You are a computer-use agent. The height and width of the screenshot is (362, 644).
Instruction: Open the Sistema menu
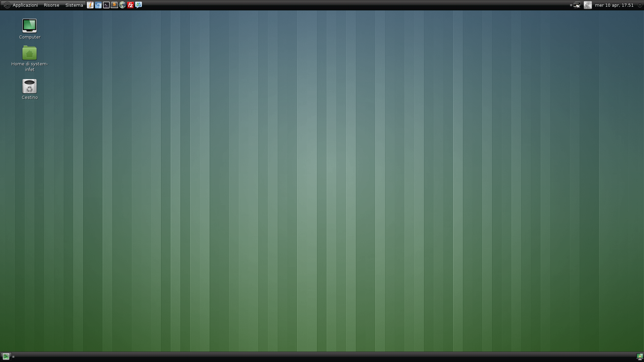74,5
